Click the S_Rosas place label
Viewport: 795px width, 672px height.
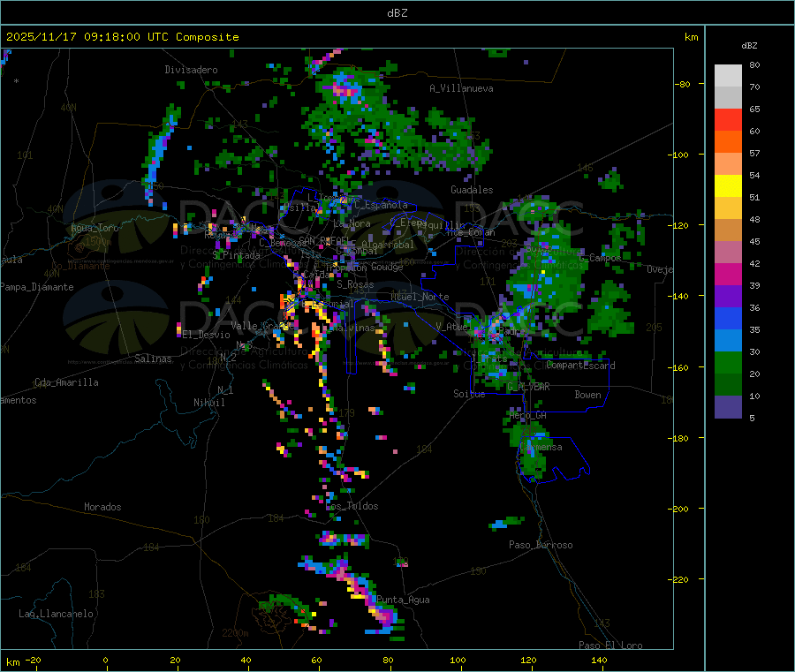(x=355, y=284)
